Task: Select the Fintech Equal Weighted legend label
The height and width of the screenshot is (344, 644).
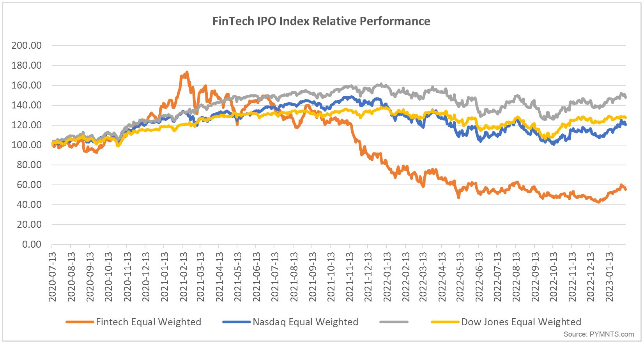Action: (x=149, y=322)
